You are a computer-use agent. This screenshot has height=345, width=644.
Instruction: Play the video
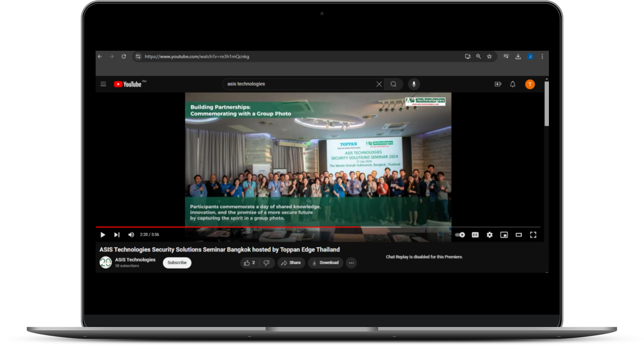click(x=102, y=235)
